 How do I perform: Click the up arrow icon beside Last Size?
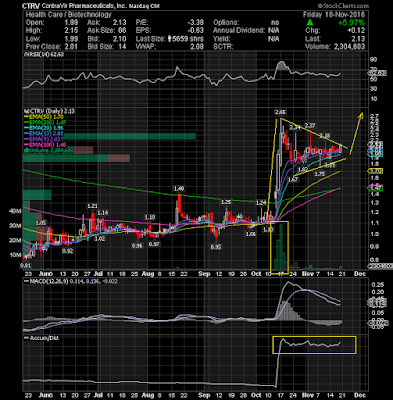tap(169, 39)
